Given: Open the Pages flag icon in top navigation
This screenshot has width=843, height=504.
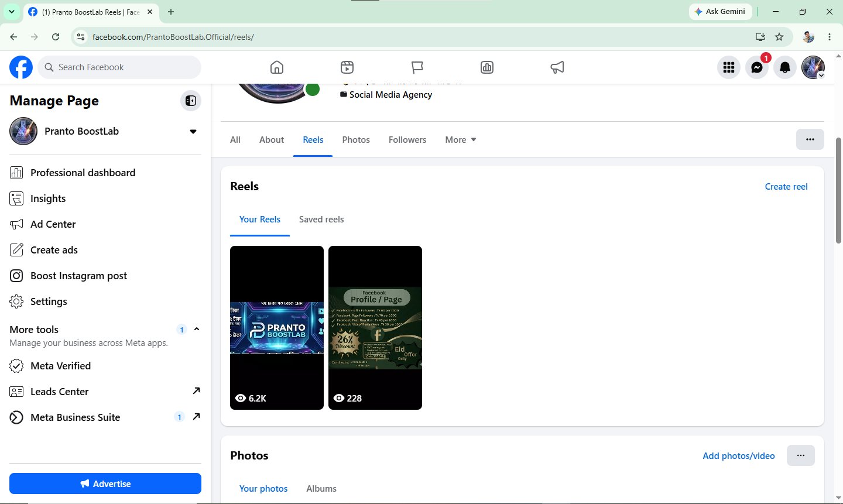Looking at the screenshot, I should [x=417, y=67].
